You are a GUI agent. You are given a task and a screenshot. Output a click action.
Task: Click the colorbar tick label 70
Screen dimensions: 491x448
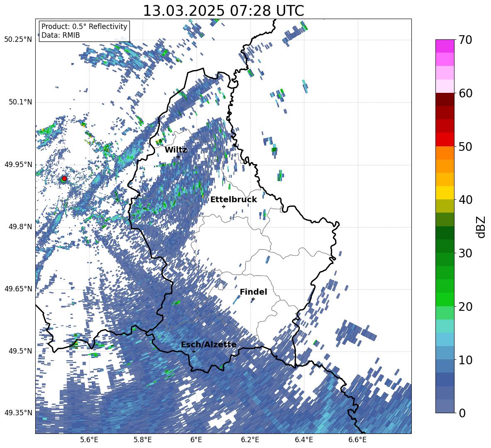click(465, 40)
